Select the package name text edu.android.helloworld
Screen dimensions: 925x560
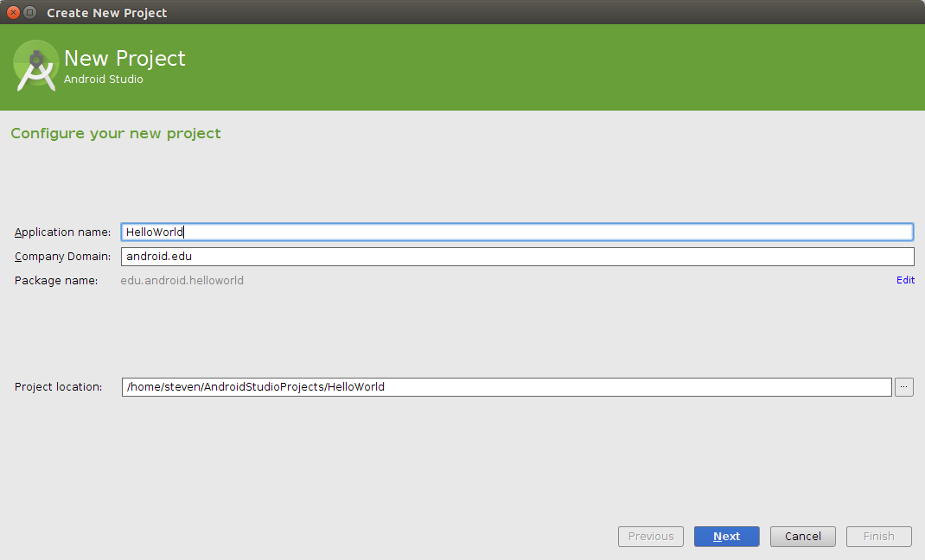point(182,281)
